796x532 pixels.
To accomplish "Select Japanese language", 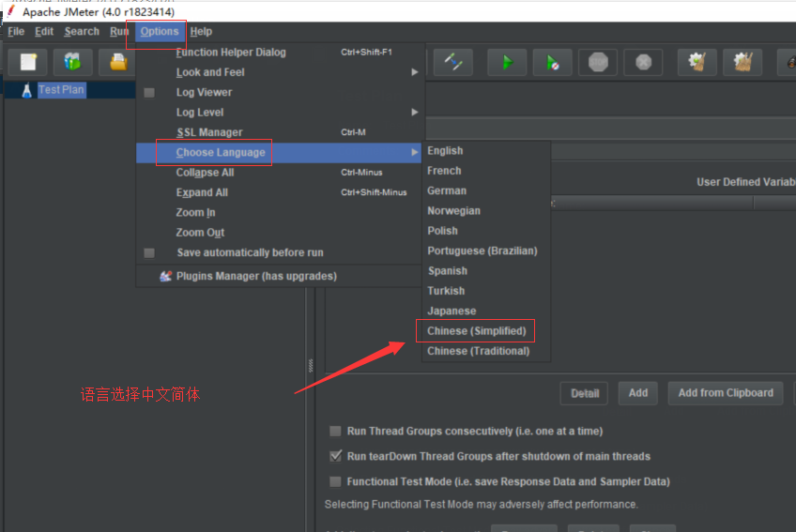I will (486, 312).
